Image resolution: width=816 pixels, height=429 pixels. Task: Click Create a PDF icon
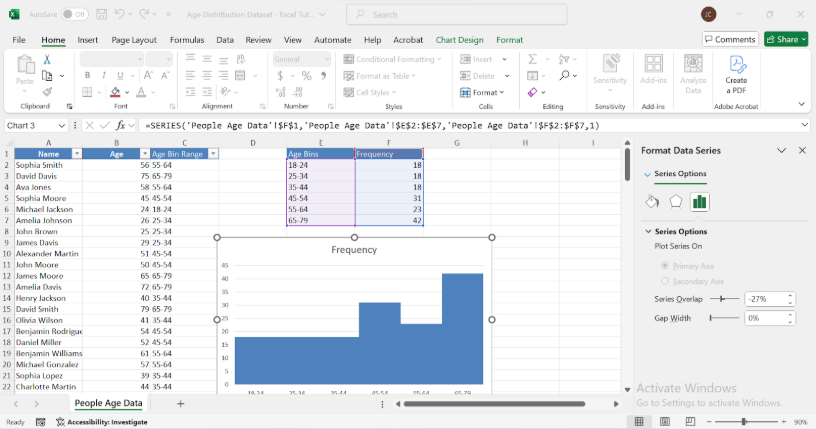point(736,70)
